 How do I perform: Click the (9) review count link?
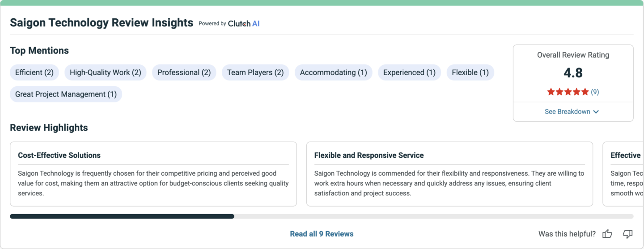tap(595, 92)
